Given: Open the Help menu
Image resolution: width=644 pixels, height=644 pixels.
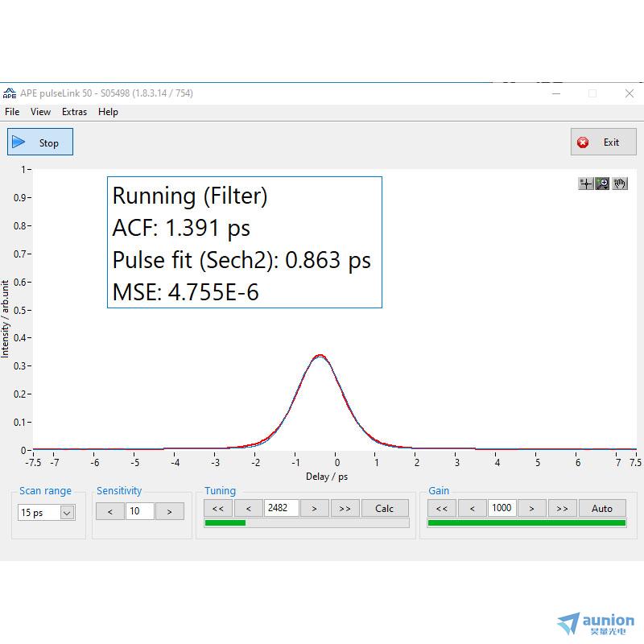Looking at the screenshot, I should coord(108,112).
